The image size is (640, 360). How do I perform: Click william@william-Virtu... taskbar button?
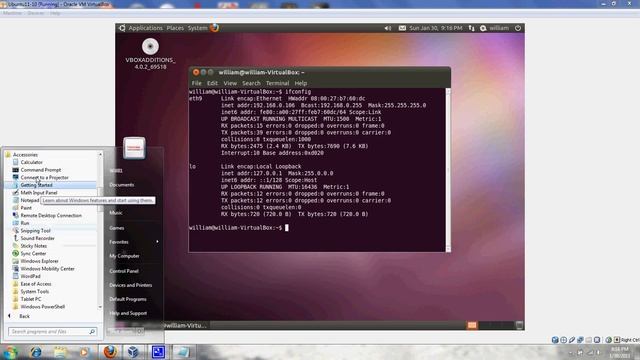[x=186, y=325]
